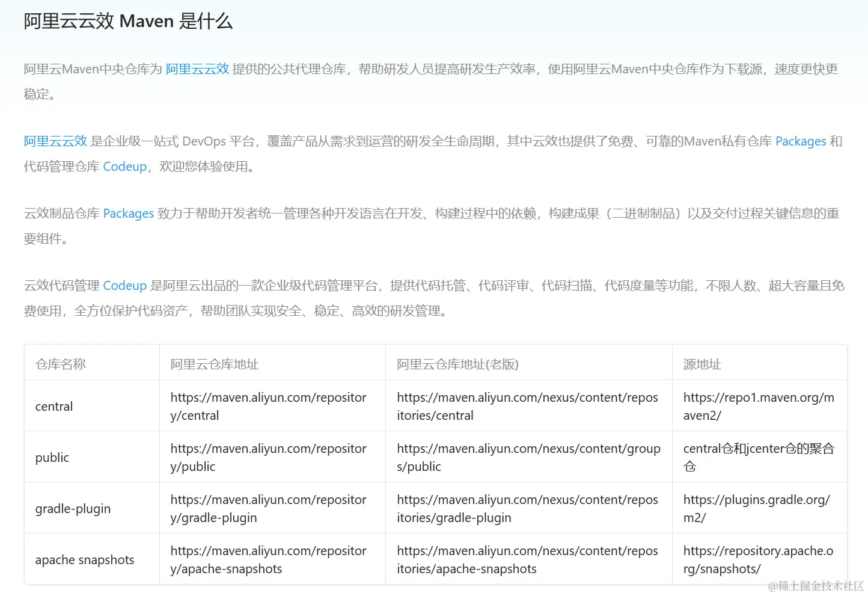The image size is (868, 596).
Task: Open the 阿里云云效 link in first paragraph
Action: pos(197,69)
